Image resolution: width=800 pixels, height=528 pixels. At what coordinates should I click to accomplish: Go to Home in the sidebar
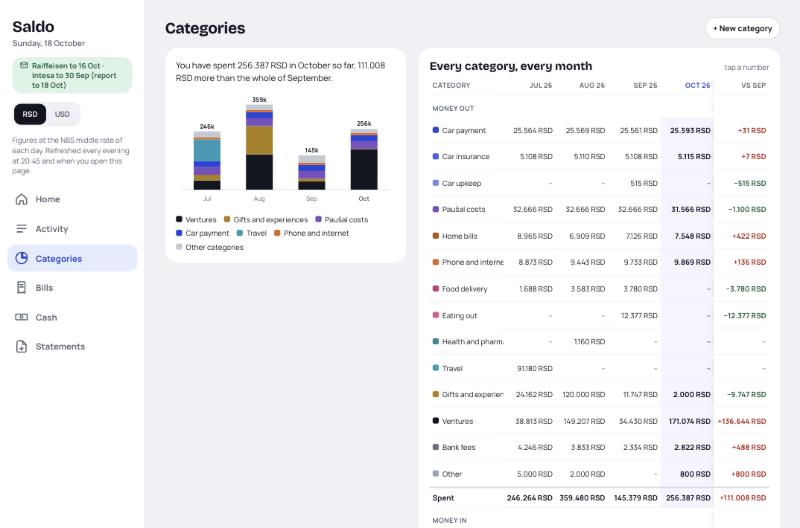(x=72, y=199)
